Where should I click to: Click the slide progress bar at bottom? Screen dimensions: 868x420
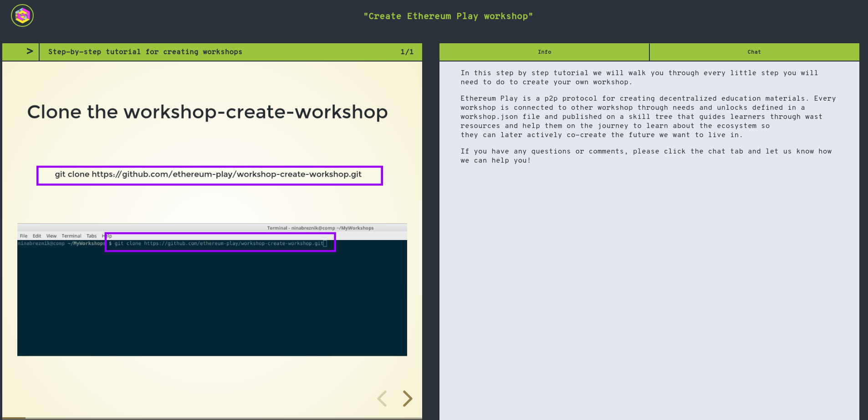212,418
